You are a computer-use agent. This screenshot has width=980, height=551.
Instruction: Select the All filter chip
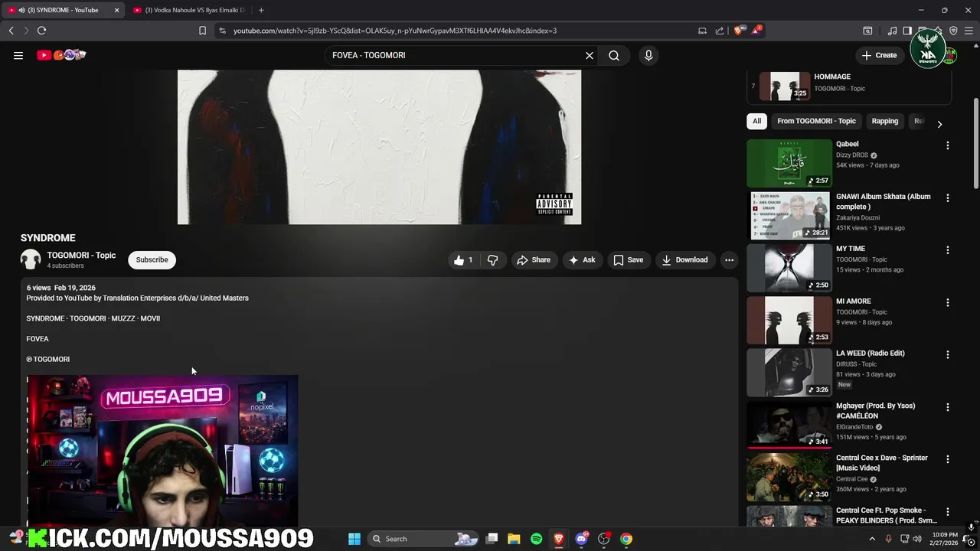(756, 121)
